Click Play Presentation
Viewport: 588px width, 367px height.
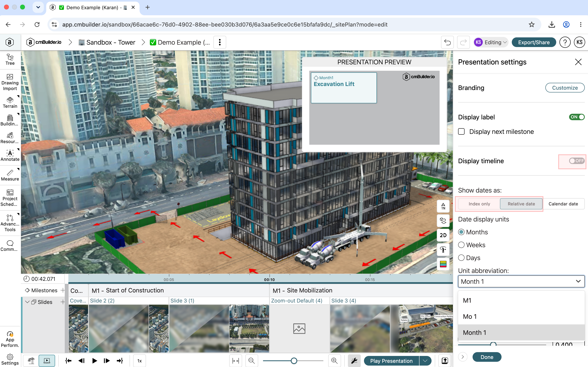(x=391, y=361)
